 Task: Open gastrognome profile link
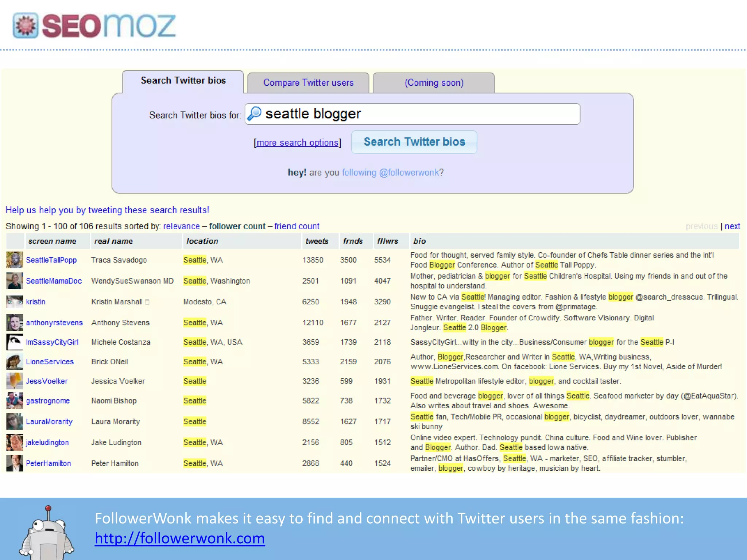(48, 401)
